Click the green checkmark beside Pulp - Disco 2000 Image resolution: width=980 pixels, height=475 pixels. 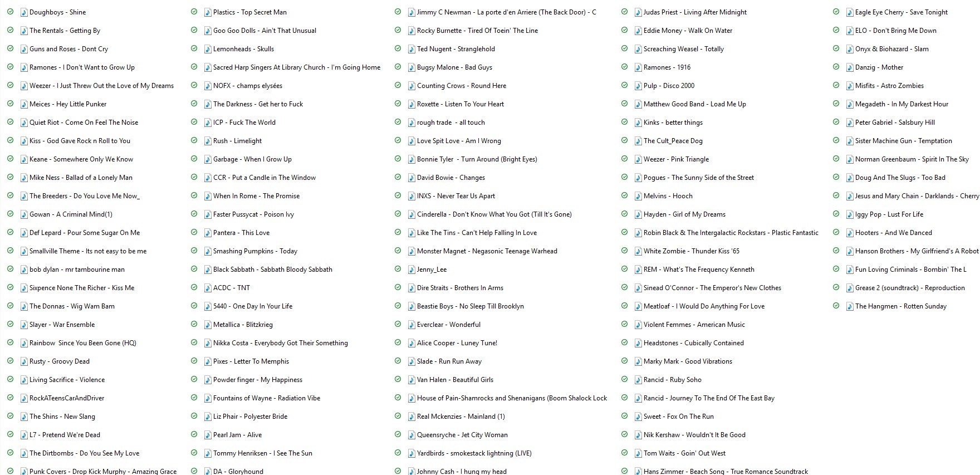(x=624, y=85)
